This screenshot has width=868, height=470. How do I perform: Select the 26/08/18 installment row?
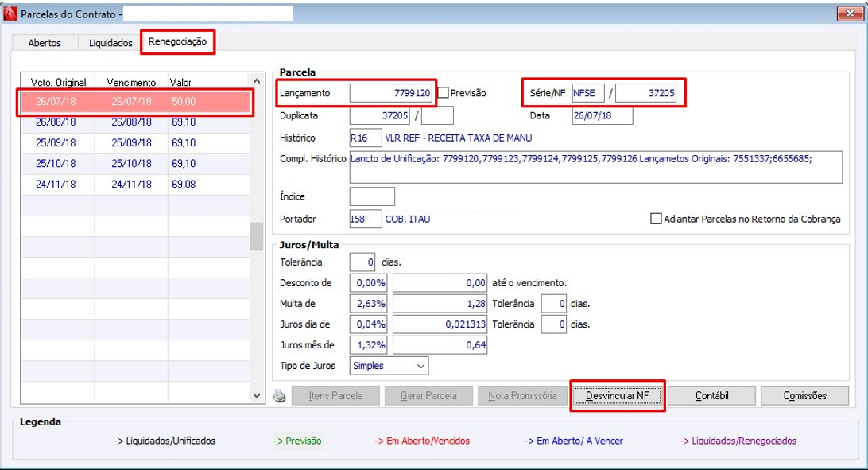(135, 122)
